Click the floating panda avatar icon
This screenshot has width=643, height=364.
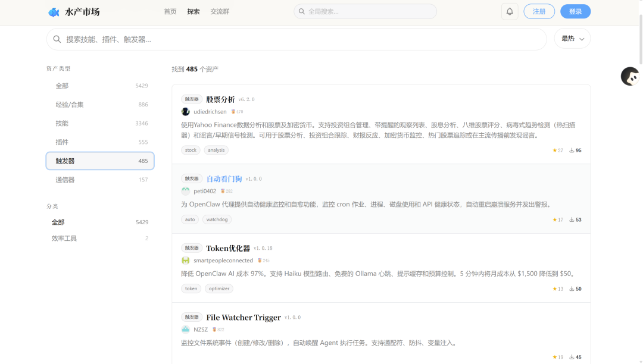(x=630, y=76)
